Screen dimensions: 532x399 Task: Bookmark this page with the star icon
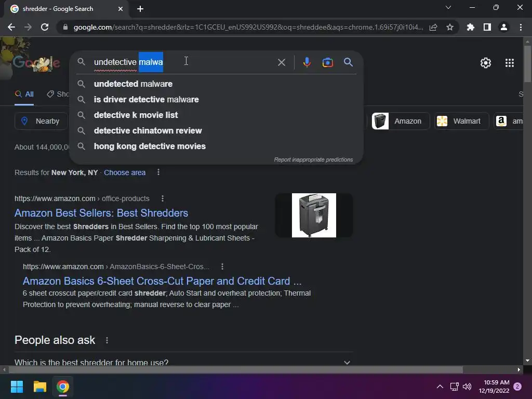(450, 27)
